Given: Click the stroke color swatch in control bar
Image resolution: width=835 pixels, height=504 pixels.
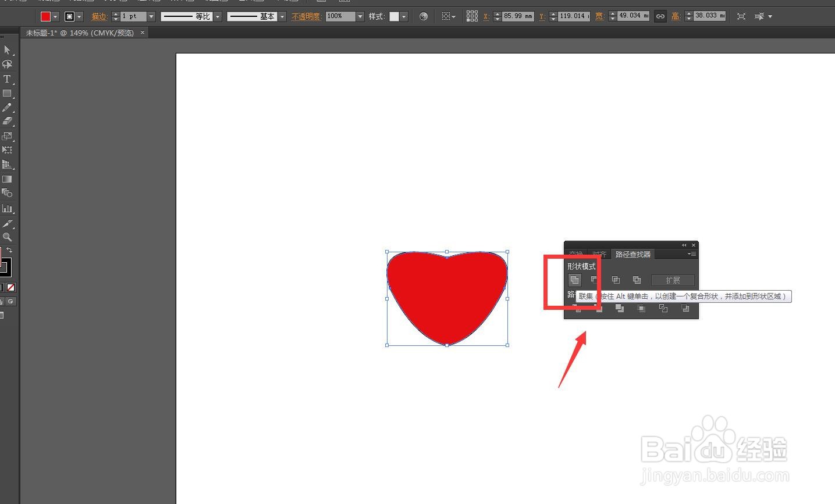Looking at the screenshot, I should [x=70, y=17].
